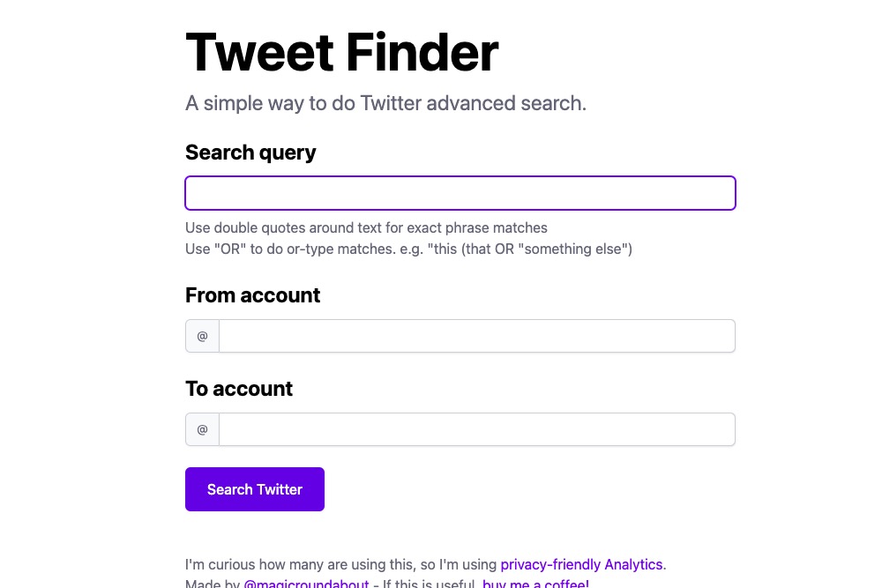Click the Made by footer text

click(x=212, y=583)
